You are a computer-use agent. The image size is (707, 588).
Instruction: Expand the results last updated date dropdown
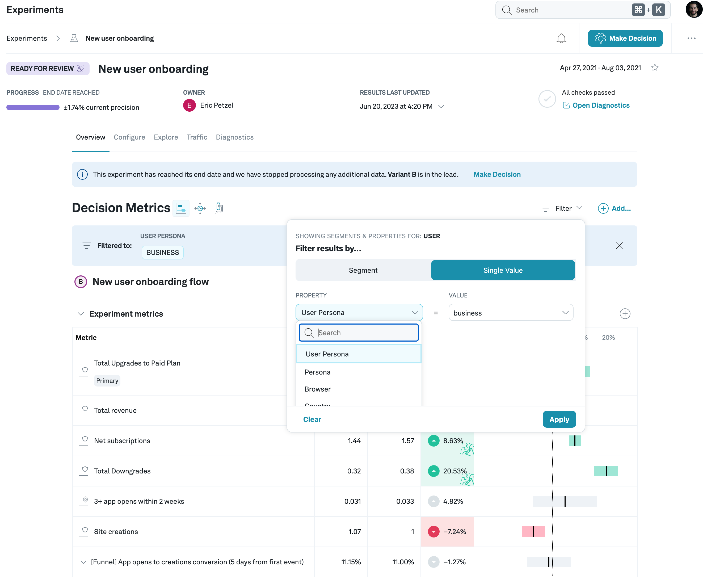coord(441,106)
